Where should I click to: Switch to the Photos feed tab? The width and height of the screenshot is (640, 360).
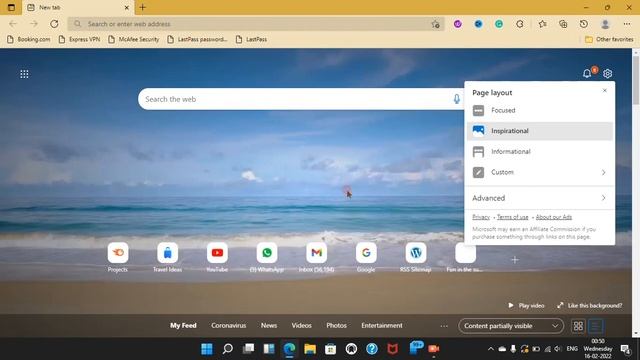(x=336, y=326)
